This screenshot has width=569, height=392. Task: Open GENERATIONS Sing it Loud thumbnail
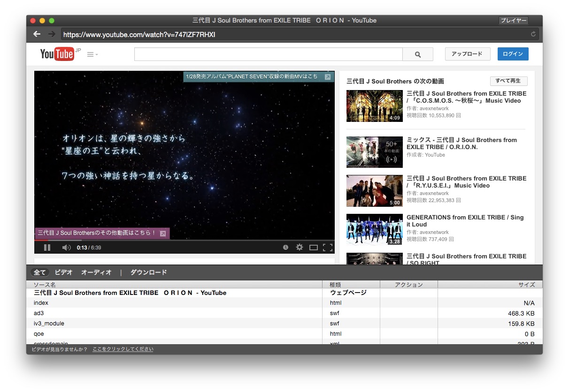tap(375, 230)
